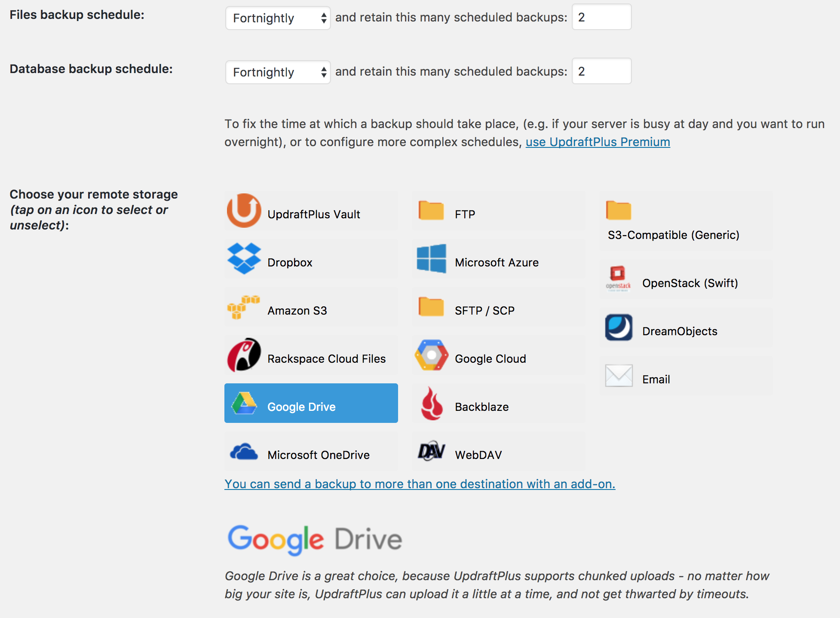The image size is (840, 618).
Task: Click the 'Files backup schedule:' label
Action: (77, 15)
